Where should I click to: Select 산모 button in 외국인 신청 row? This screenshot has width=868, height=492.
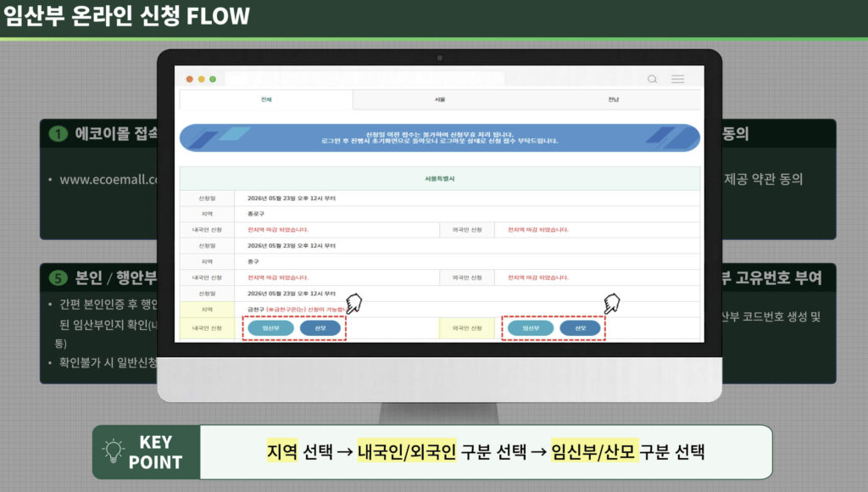coord(580,328)
